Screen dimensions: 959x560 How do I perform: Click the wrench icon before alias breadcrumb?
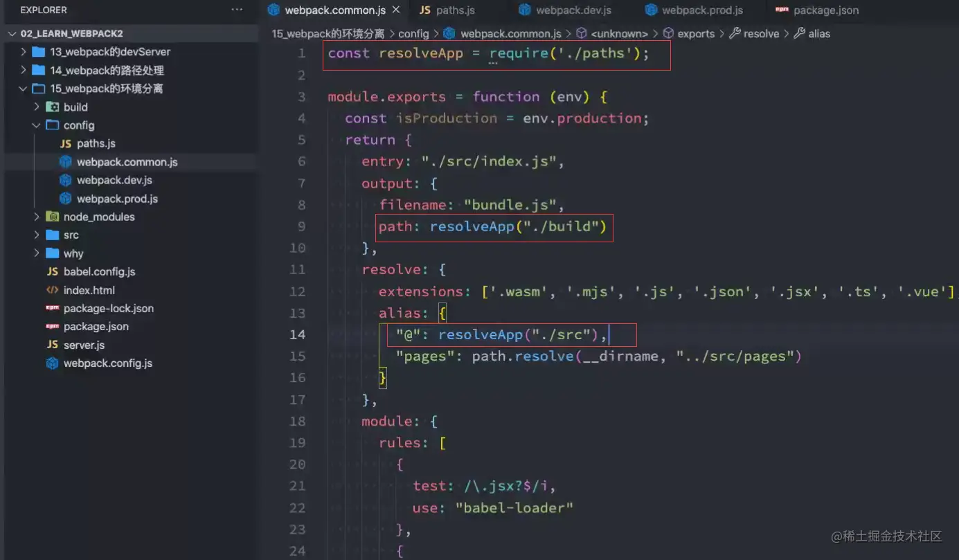pos(799,33)
